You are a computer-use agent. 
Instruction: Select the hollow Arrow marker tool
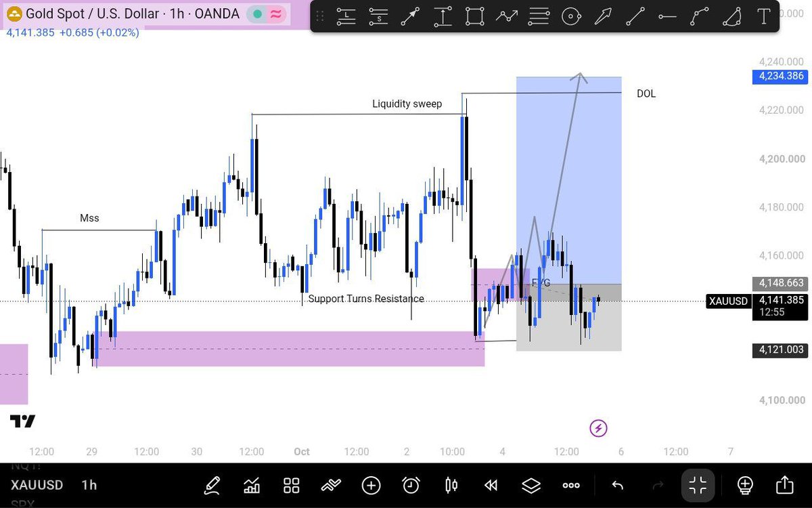point(603,16)
